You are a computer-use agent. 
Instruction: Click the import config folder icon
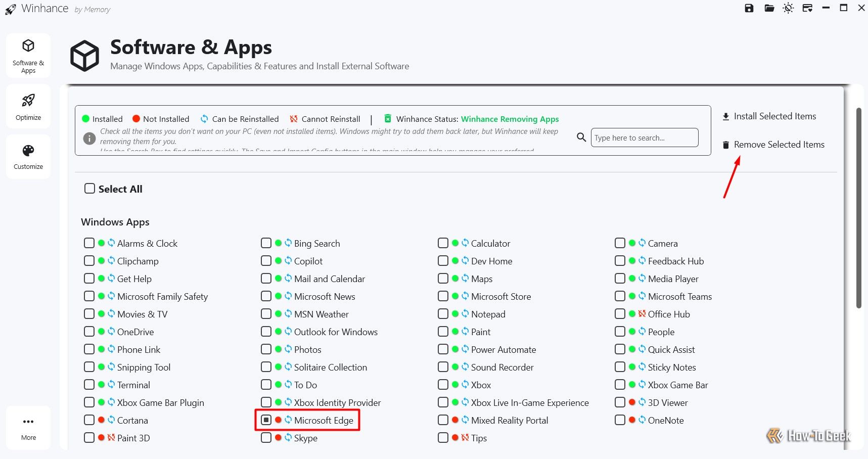pos(769,8)
